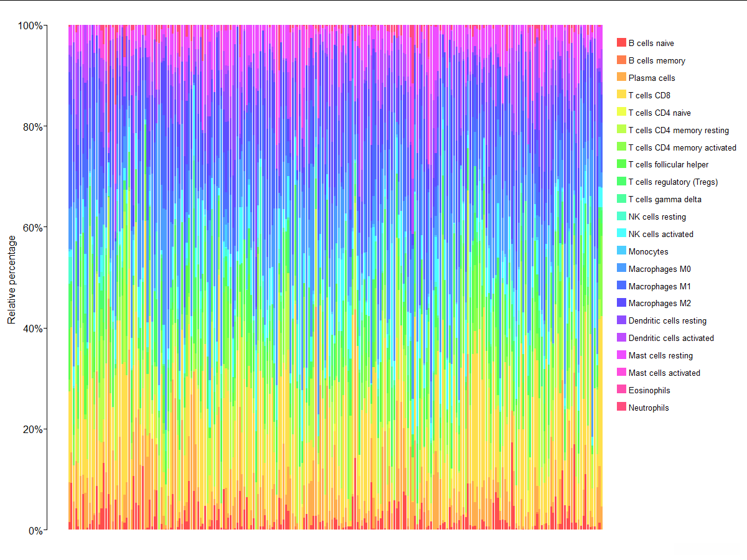The height and width of the screenshot is (560, 747).
Task: Select the 'NK cells activated' label
Action: (x=661, y=234)
